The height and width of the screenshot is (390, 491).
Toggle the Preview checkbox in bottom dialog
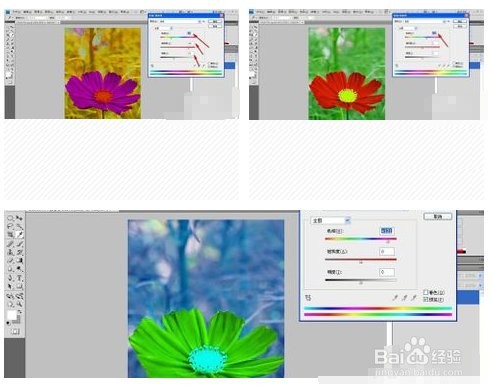426,299
